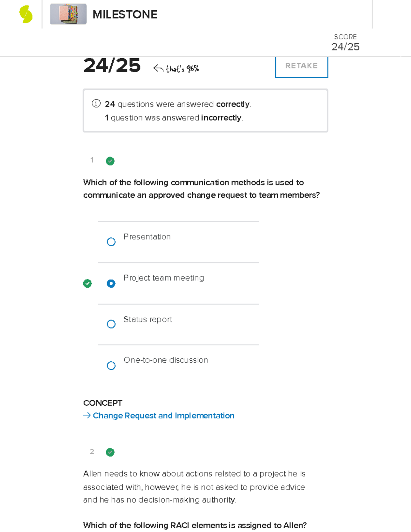Screen dimensions: 411x532
Task: Select the One-to-one discussion radio button
Action: [111, 366]
